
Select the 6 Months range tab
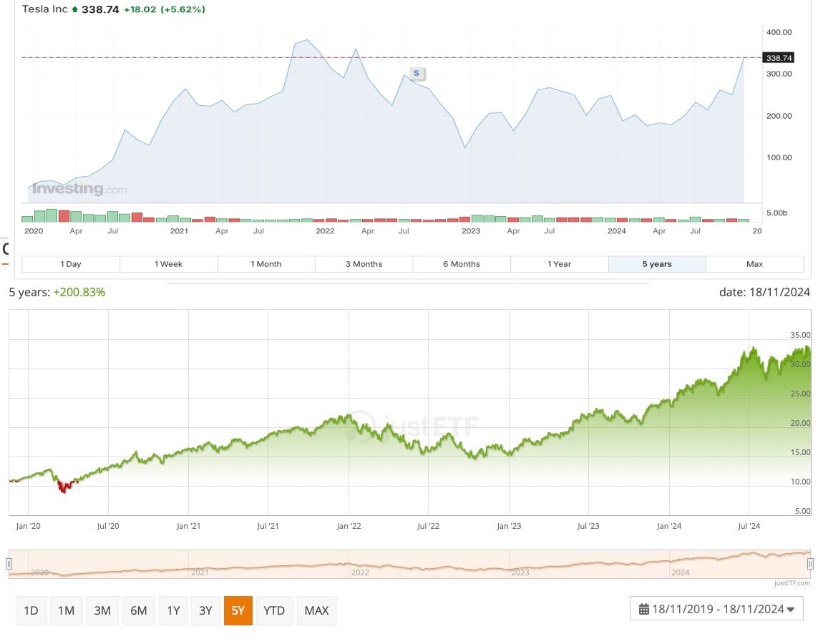pos(462,264)
